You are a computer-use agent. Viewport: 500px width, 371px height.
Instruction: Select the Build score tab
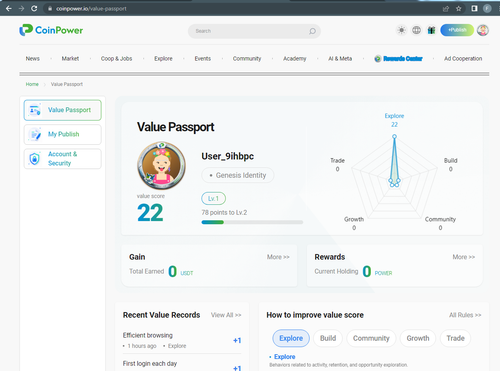[x=328, y=338]
